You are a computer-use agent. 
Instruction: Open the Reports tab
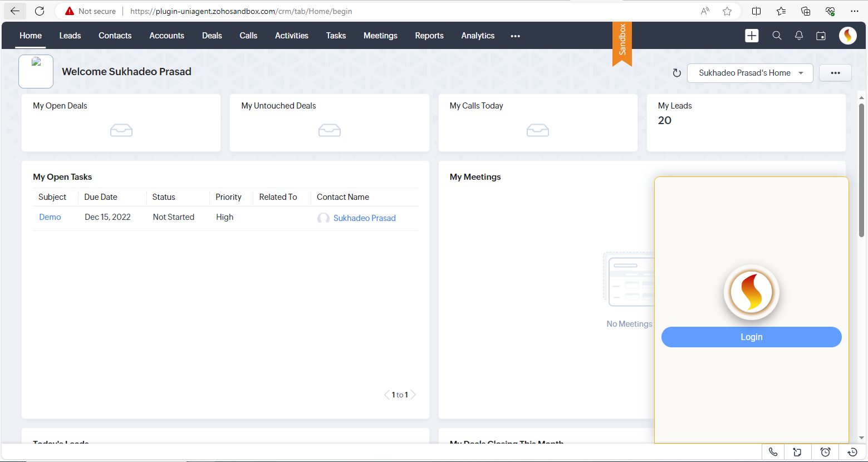pyautogui.click(x=429, y=36)
